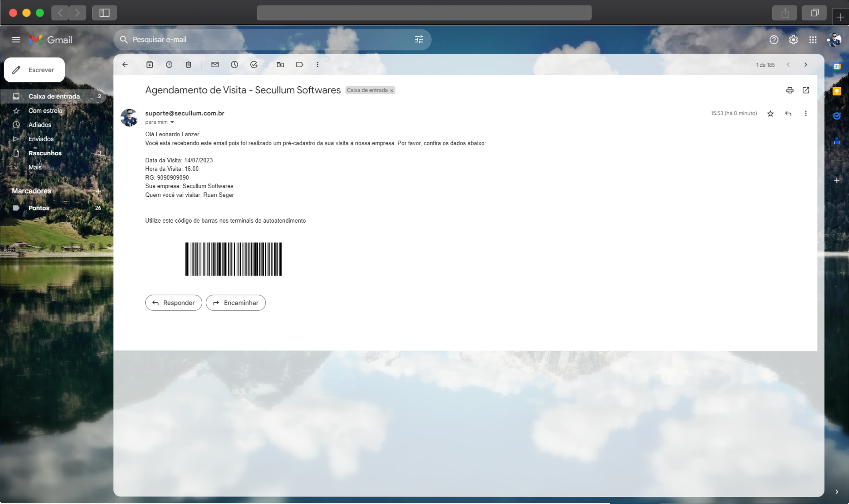
Task: Show search options filter in search bar
Action: (x=419, y=40)
